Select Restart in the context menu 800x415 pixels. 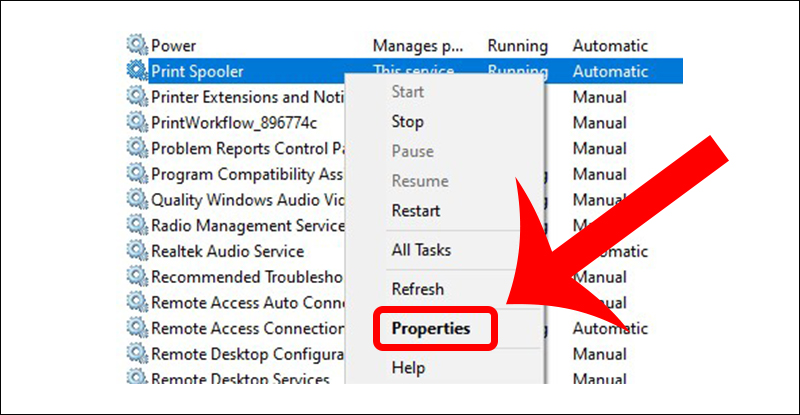pos(415,211)
